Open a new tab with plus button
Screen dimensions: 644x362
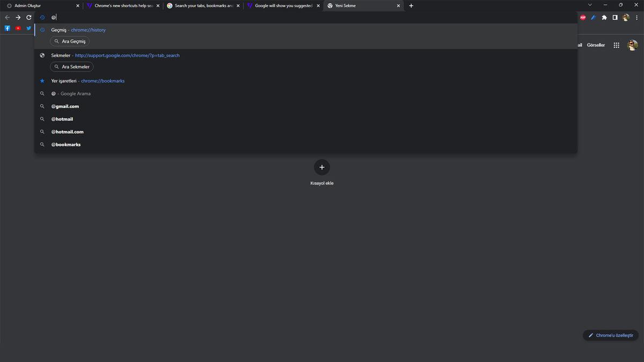coord(411,5)
